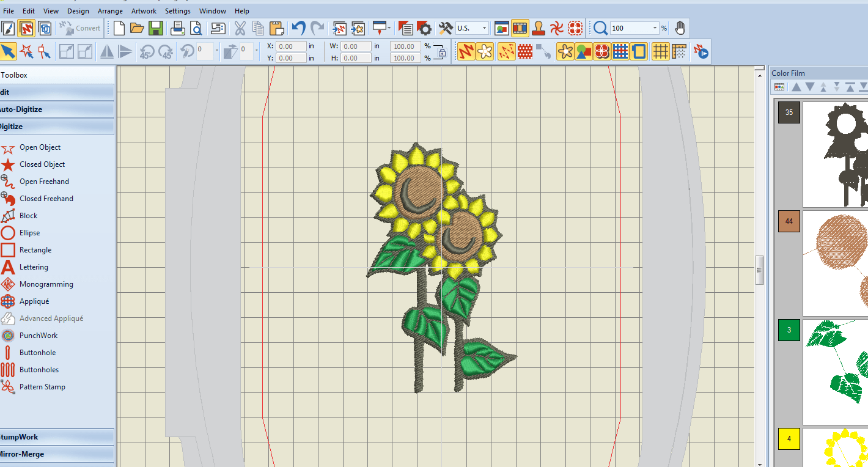Toggle the Show Grid display
868x467 pixels.
click(x=660, y=51)
